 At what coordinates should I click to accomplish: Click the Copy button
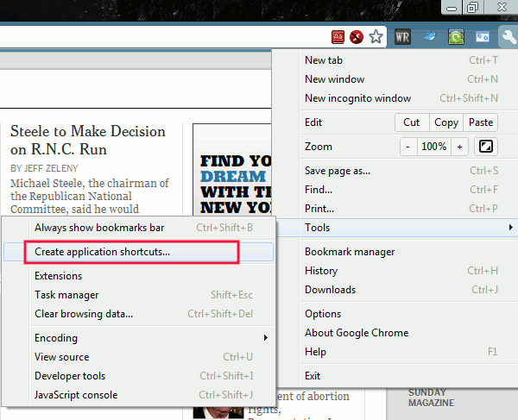[446, 122]
